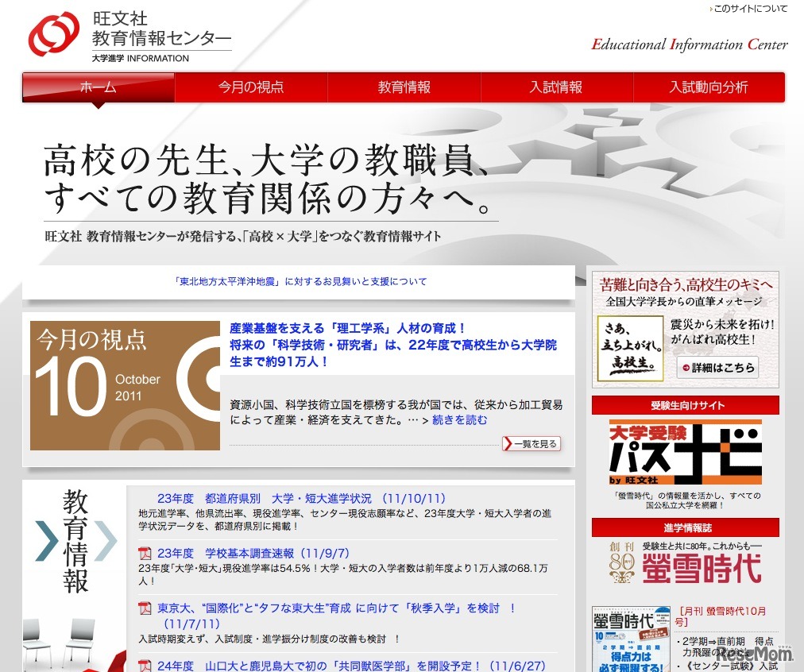The width and height of the screenshot is (804, 672).
Task: Open 23年度 都道府県別 大学・短大進学状況 link
Action: tap(302, 498)
